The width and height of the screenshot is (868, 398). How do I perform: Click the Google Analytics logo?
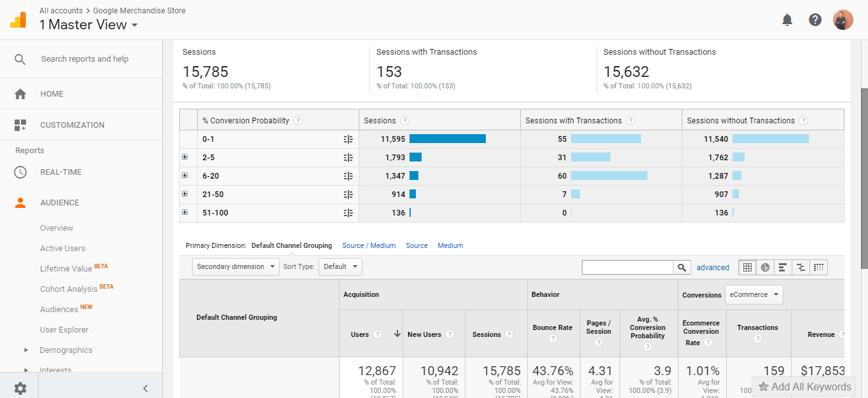tap(17, 19)
